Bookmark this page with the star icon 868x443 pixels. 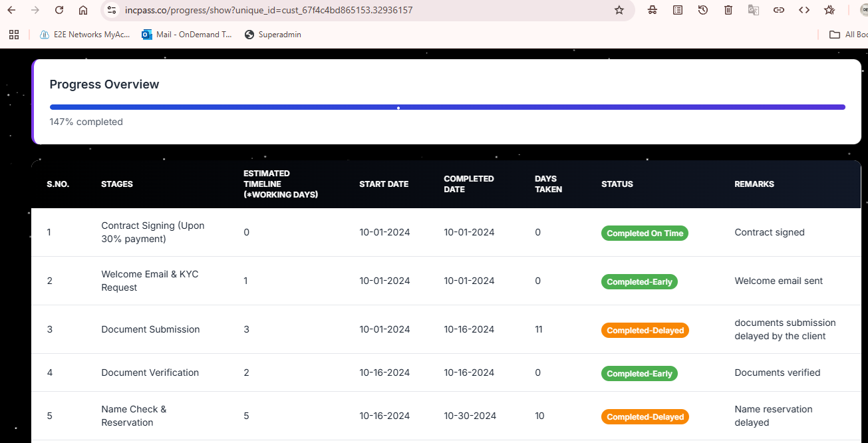619,10
